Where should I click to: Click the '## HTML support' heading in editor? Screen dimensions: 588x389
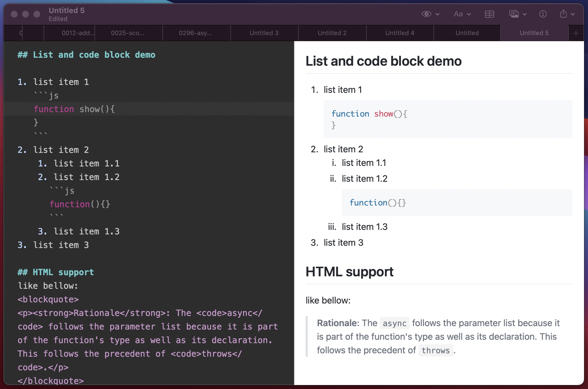tap(55, 272)
